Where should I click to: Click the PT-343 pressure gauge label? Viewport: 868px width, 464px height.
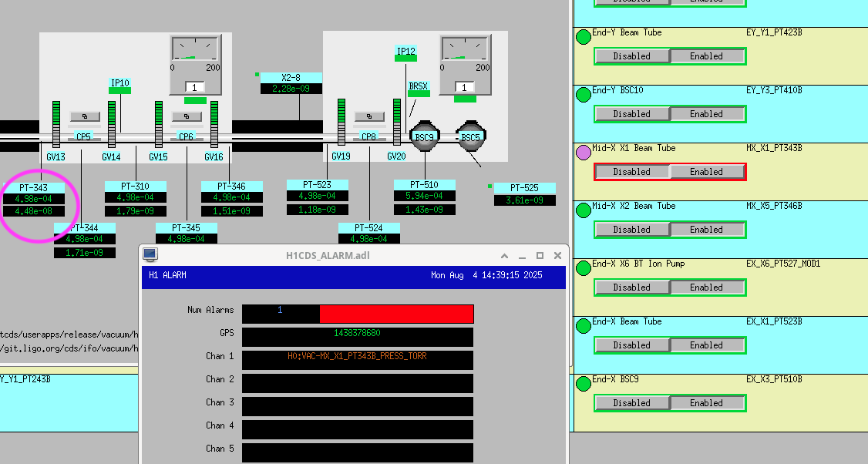click(x=34, y=187)
